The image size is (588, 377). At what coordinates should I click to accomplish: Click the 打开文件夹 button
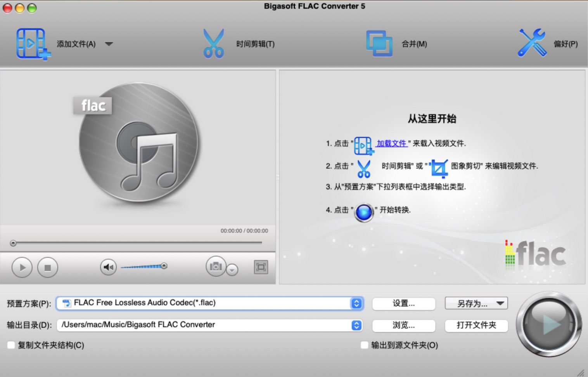[x=477, y=325]
